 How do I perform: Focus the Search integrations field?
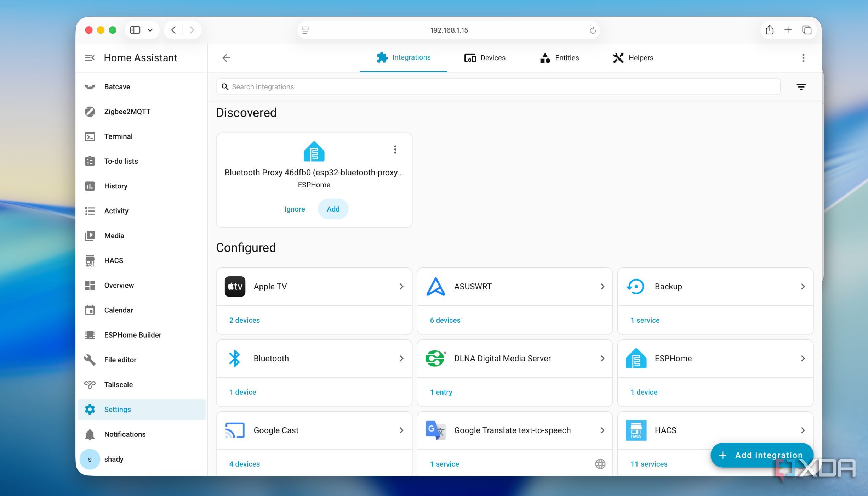(498, 87)
